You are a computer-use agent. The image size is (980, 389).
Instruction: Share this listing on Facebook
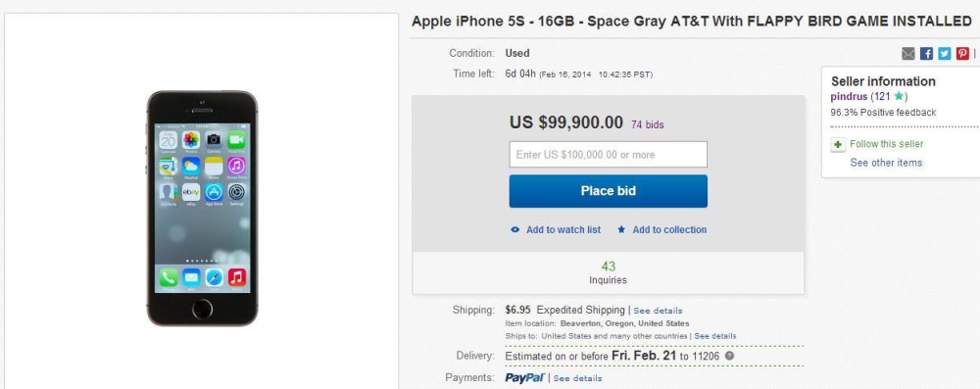pyautogui.click(x=926, y=54)
